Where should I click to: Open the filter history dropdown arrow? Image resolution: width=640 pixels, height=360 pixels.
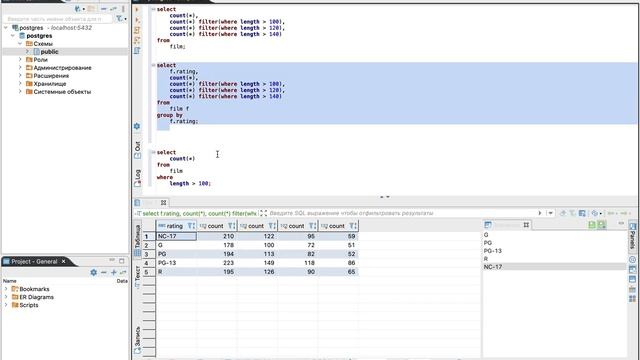(x=551, y=213)
